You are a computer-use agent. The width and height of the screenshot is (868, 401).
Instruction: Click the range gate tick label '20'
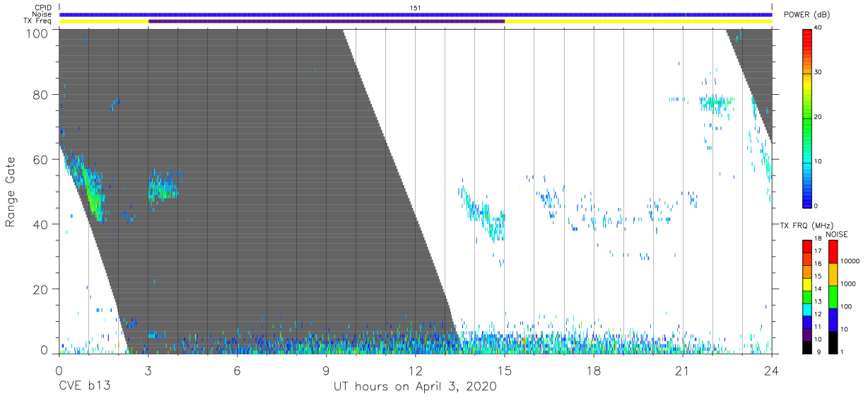42,289
